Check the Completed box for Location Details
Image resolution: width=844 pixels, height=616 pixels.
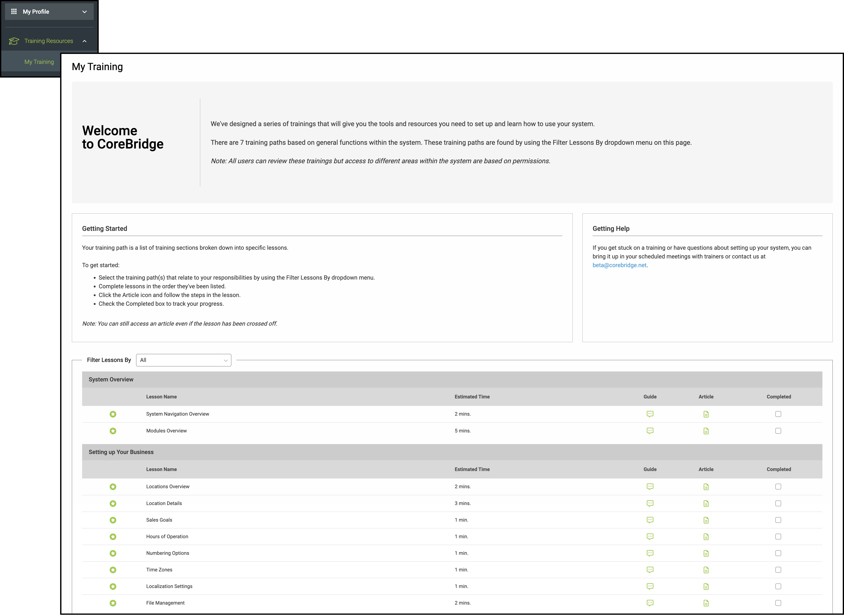click(778, 503)
